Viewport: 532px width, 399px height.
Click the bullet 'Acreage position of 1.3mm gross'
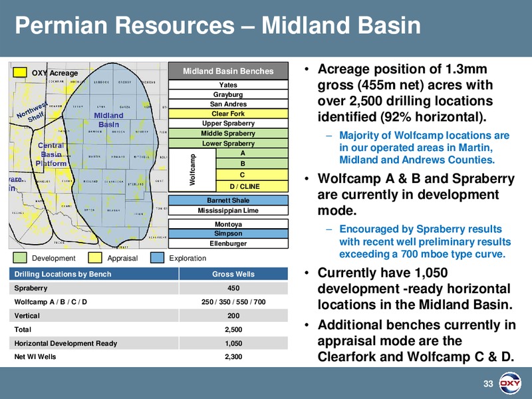[x=405, y=92]
